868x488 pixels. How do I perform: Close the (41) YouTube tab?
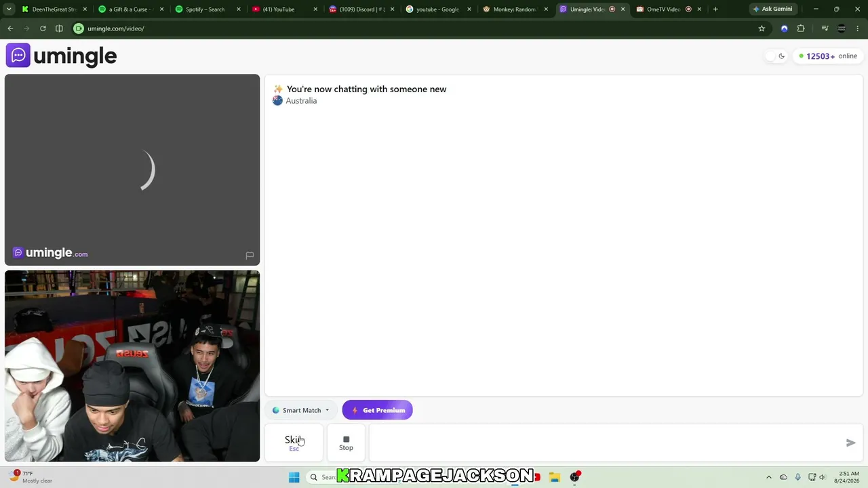315,9
